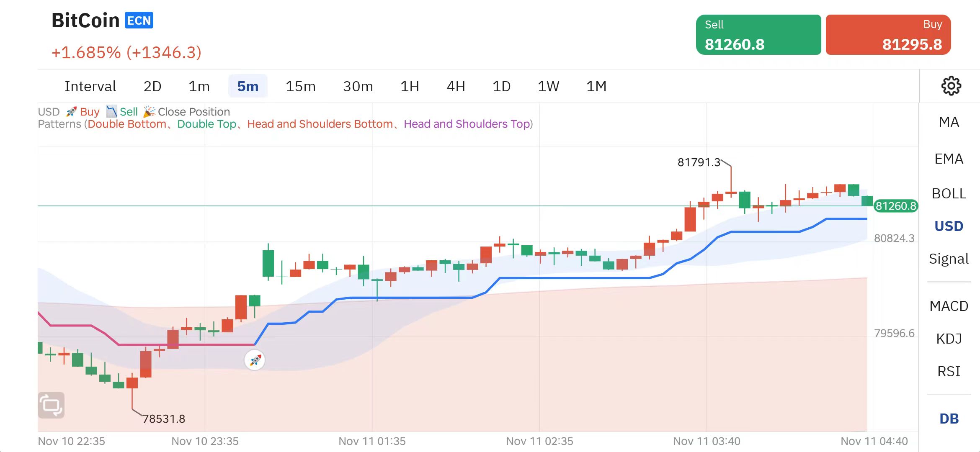Click the rocket buy signal marker
Viewport: 980px width, 452px height.
[x=255, y=360]
